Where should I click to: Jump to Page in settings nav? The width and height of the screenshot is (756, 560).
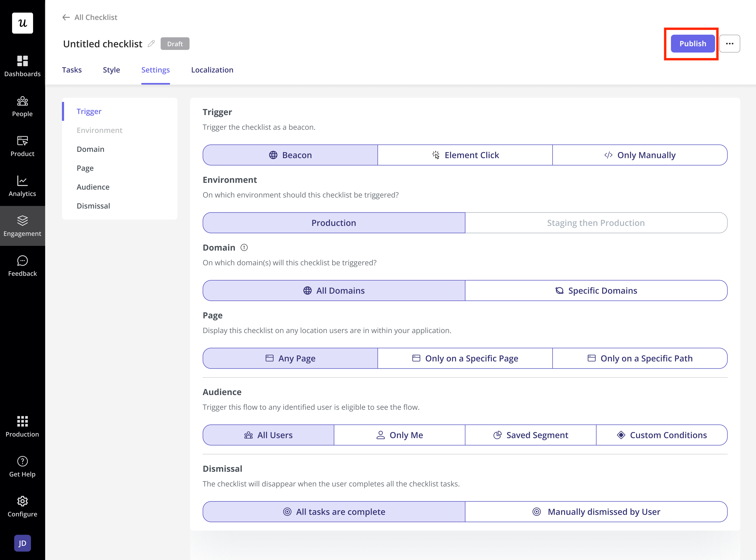(85, 168)
